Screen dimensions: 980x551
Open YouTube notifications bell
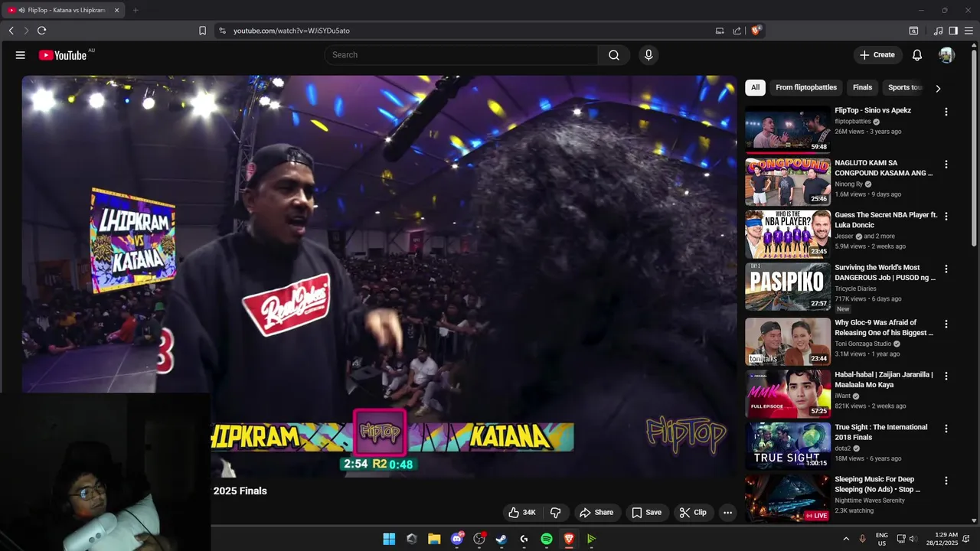[917, 55]
